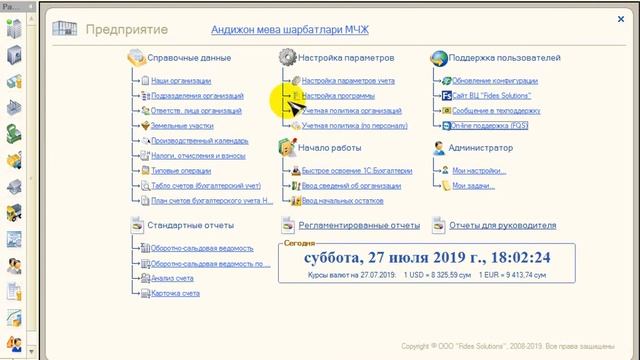Open Сообщение в техподдержку
640x360 pixels.
point(496,111)
